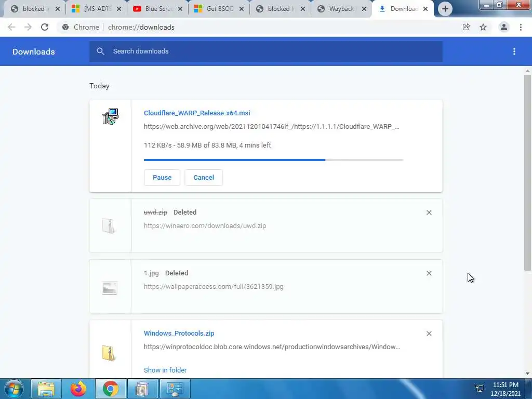Reload the downloads page

(x=45, y=27)
